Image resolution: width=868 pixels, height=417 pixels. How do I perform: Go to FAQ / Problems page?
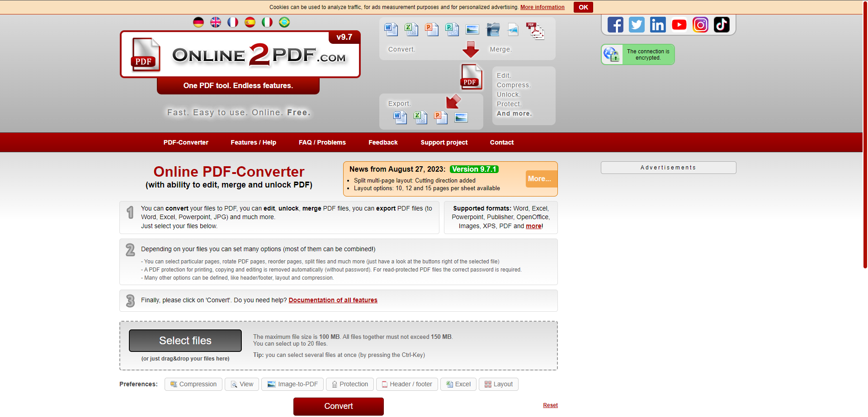coord(322,142)
